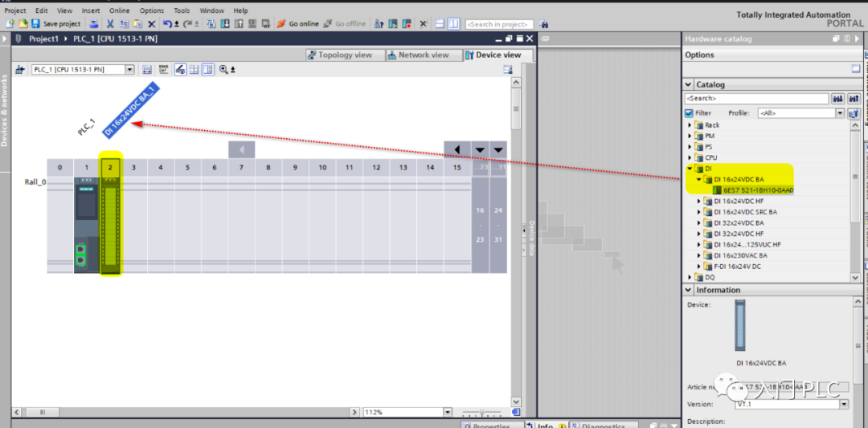
Task: Click the catalog search downward icon
Action: (838, 99)
